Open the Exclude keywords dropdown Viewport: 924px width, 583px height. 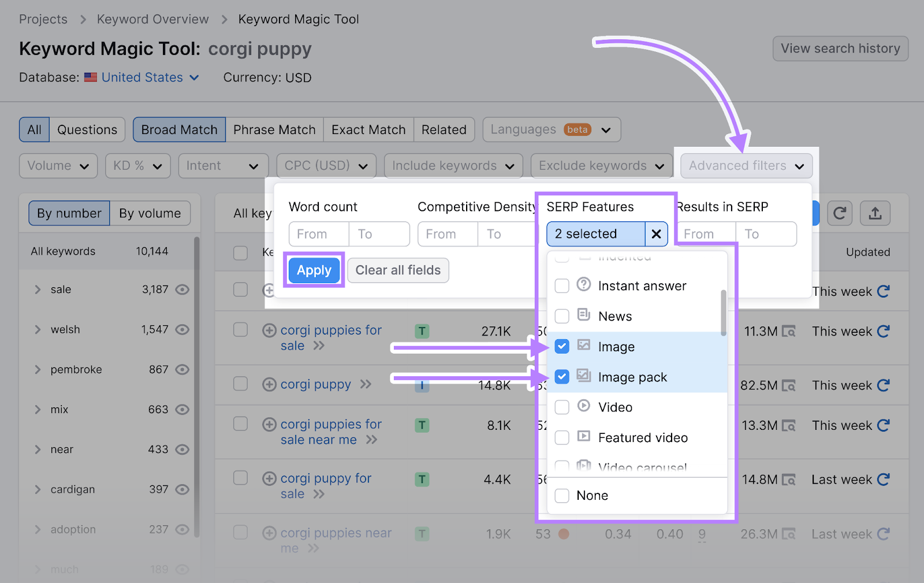pyautogui.click(x=602, y=166)
